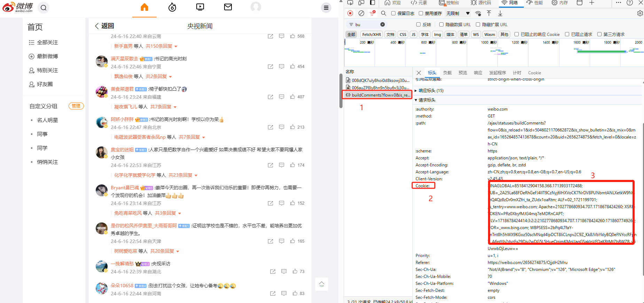Image resolution: width=644 pixels, height=303 pixels.
Task: Toggle the inspect element tool
Action: 350,3
